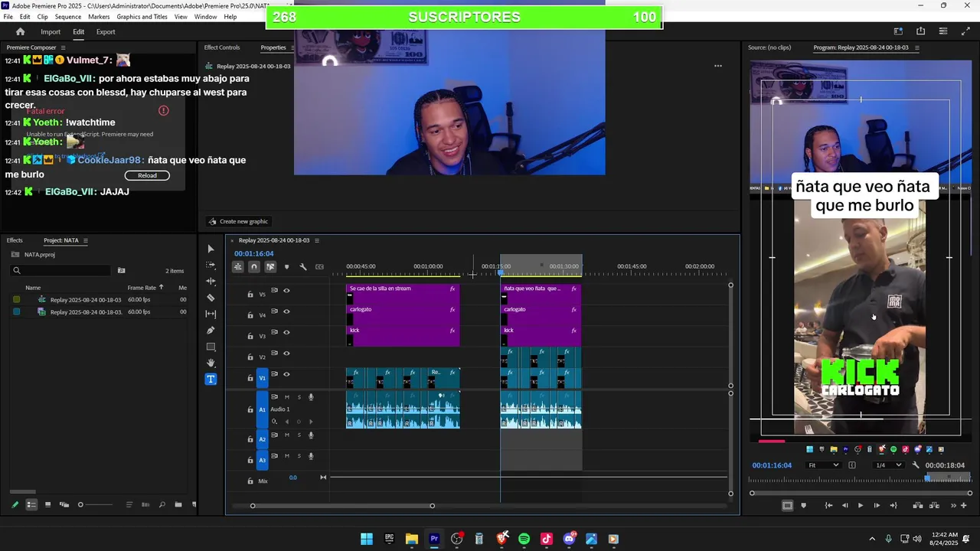Hide track V5 with eye icon
The height and width of the screenshot is (551, 980).
[x=286, y=291]
